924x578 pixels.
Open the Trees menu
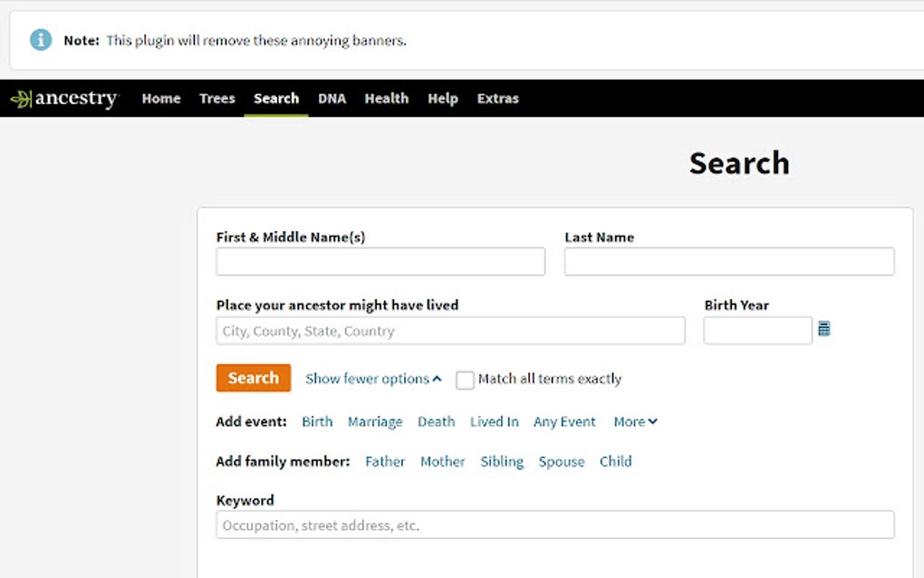click(x=217, y=99)
